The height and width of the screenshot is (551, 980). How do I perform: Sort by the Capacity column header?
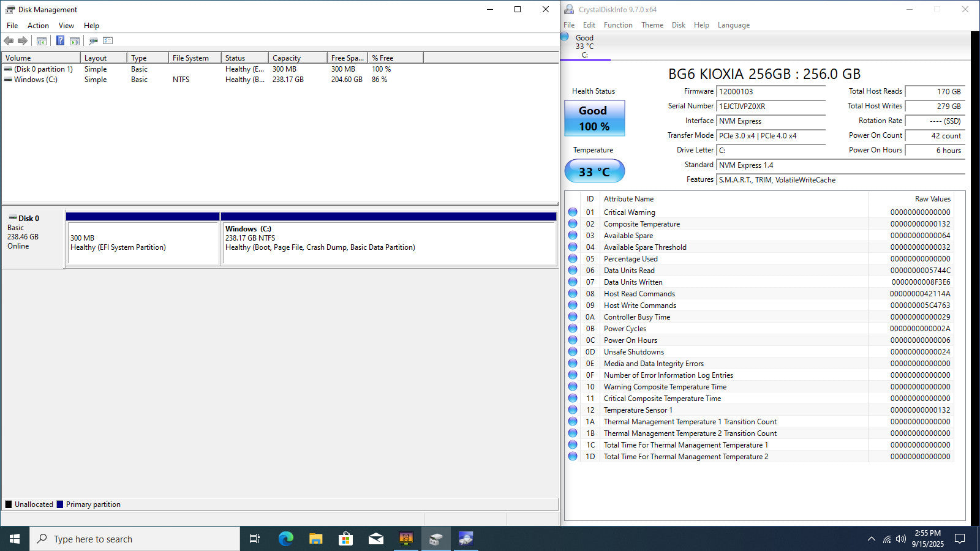pyautogui.click(x=298, y=58)
